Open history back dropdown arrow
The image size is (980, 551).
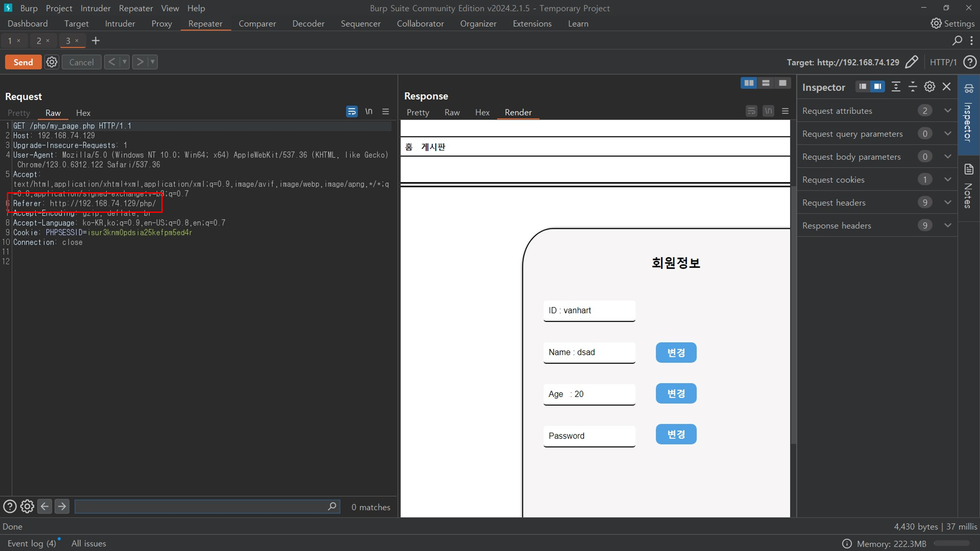pos(124,62)
